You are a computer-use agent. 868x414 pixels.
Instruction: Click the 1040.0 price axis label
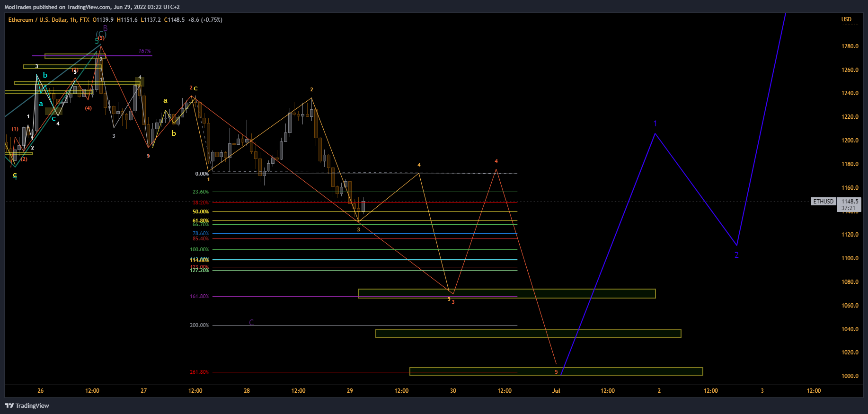850,329
